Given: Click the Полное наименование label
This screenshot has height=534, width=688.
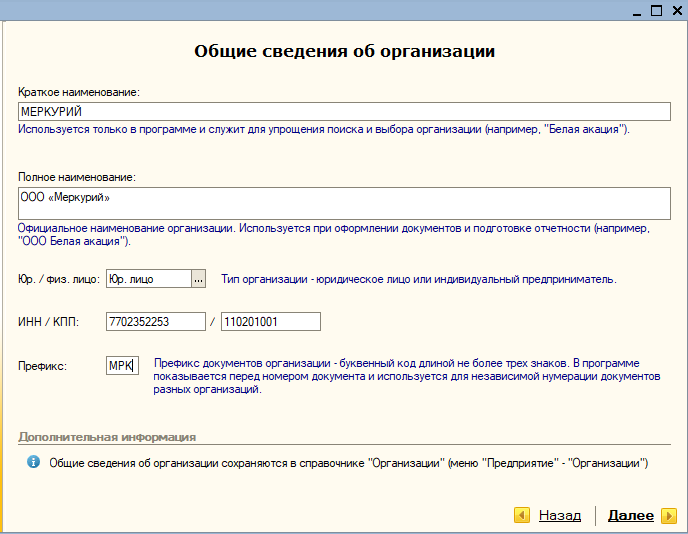Looking at the screenshot, I should point(77,177).
